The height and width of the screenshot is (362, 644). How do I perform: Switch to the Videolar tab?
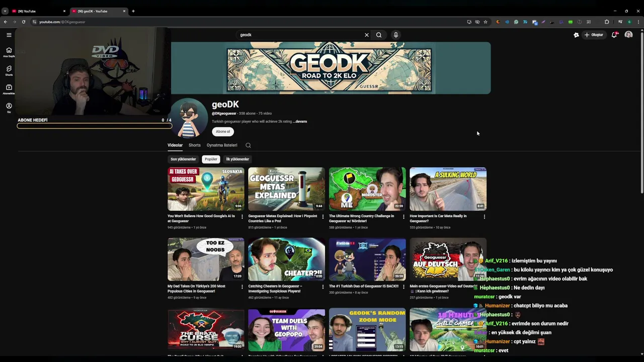[175, 145]
